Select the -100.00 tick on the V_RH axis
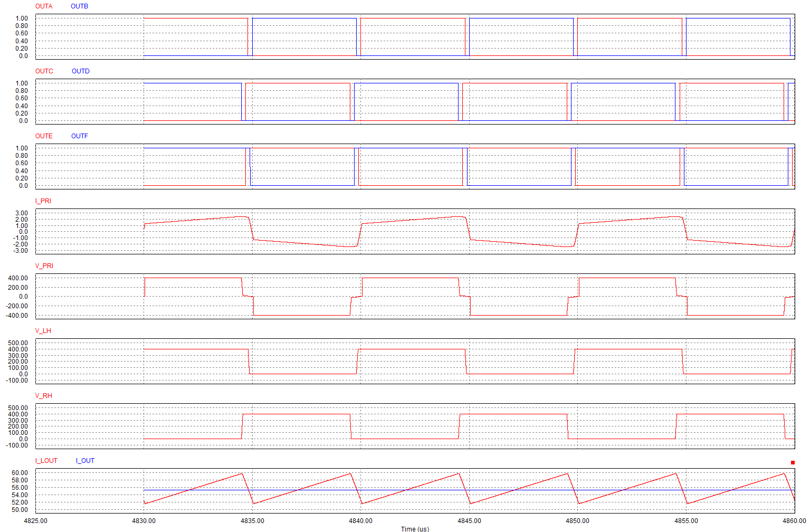810x532 pixels. (17, 445)
